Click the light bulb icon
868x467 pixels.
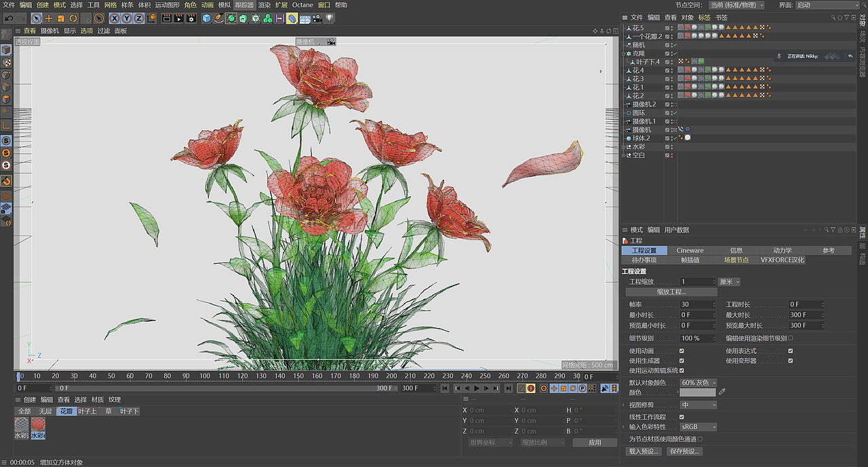tap(329, 18)
